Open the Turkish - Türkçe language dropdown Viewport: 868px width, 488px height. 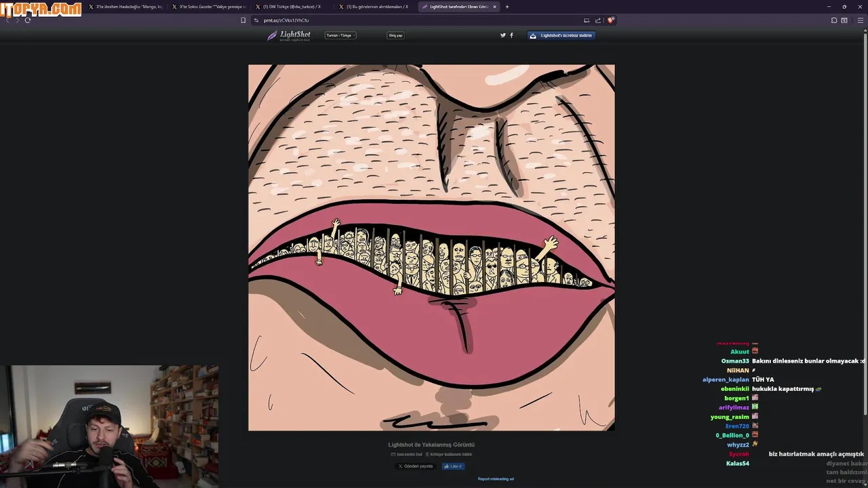click(x=340, y=35)
